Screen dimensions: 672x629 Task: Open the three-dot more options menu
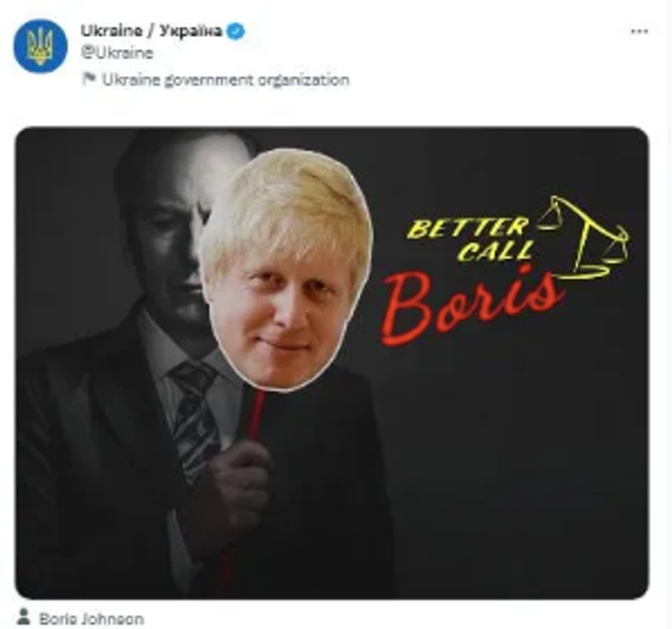(x=639, y=32)
